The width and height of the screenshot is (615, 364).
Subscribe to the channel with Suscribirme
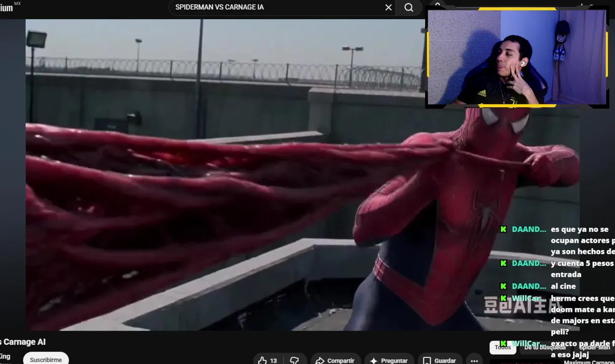[x=46, y=359]
